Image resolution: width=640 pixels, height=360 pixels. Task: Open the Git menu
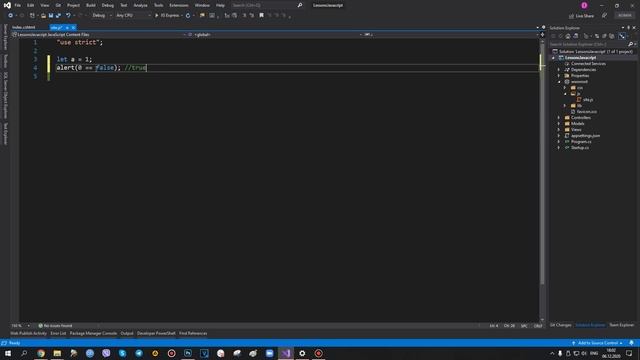[x=58, y=5]
